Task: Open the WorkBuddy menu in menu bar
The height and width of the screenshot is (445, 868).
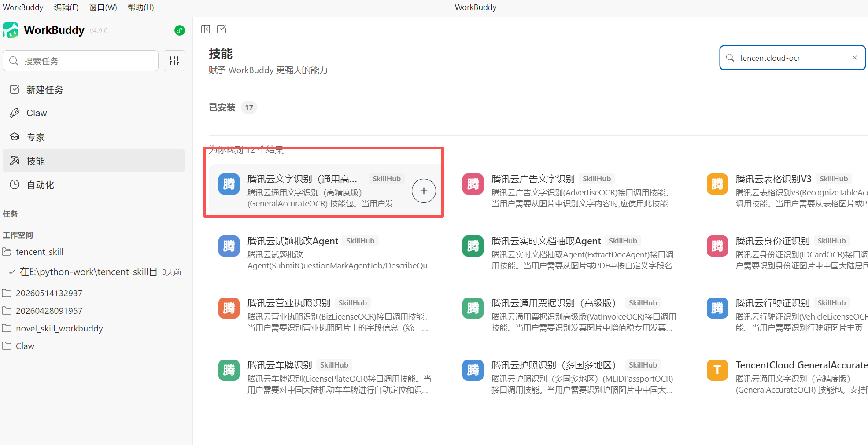Action: (x=23, y=7)
